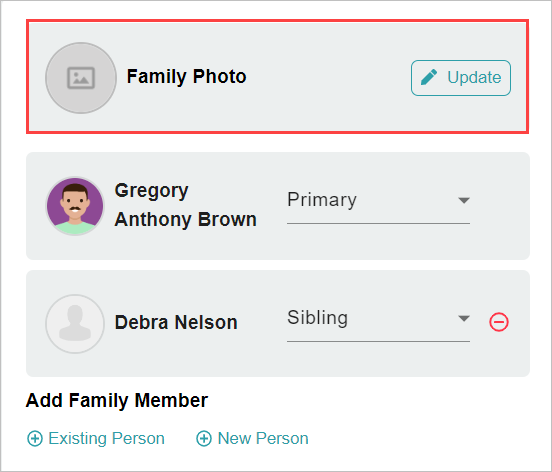Click the Family Photo placeholder image icon
Image resolution: width=552 pixels, height=472 pixels.
tap(81, 78)
